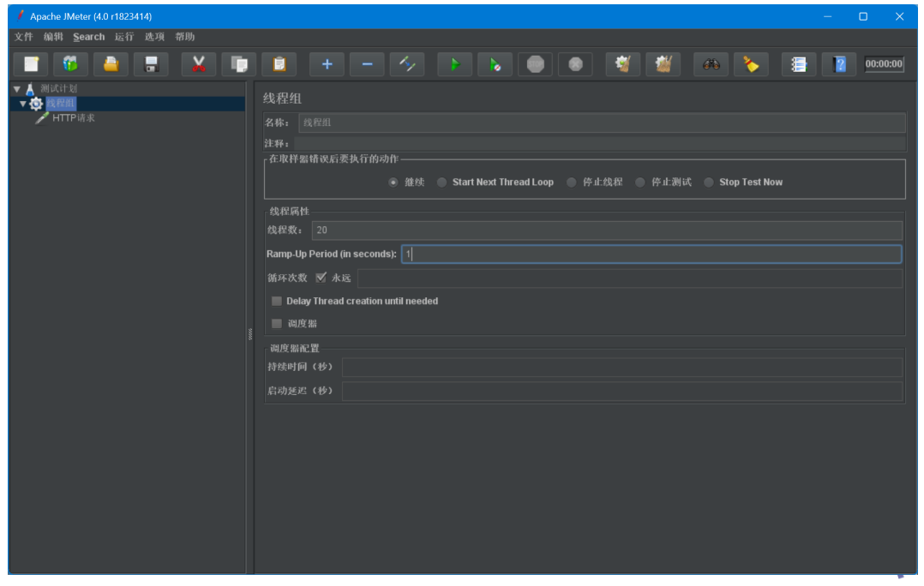Click the thread group gear icon
The image size is (924, 586).
pos(36,104)
